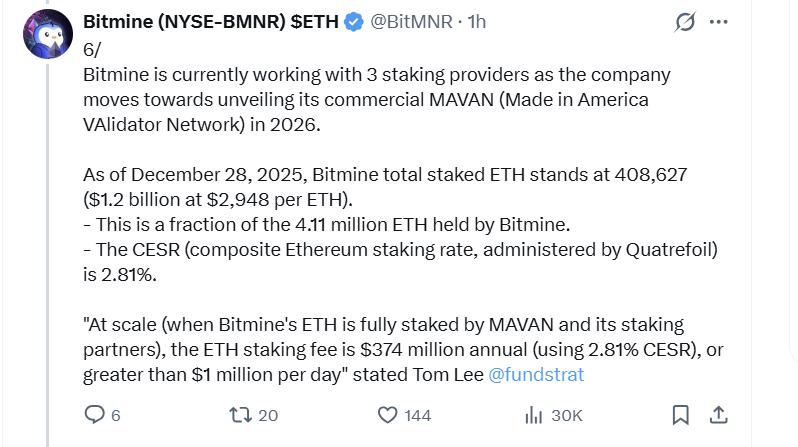Click the 20 reposts count
Screen dimensions: 798x447
(x=268, y=414)
